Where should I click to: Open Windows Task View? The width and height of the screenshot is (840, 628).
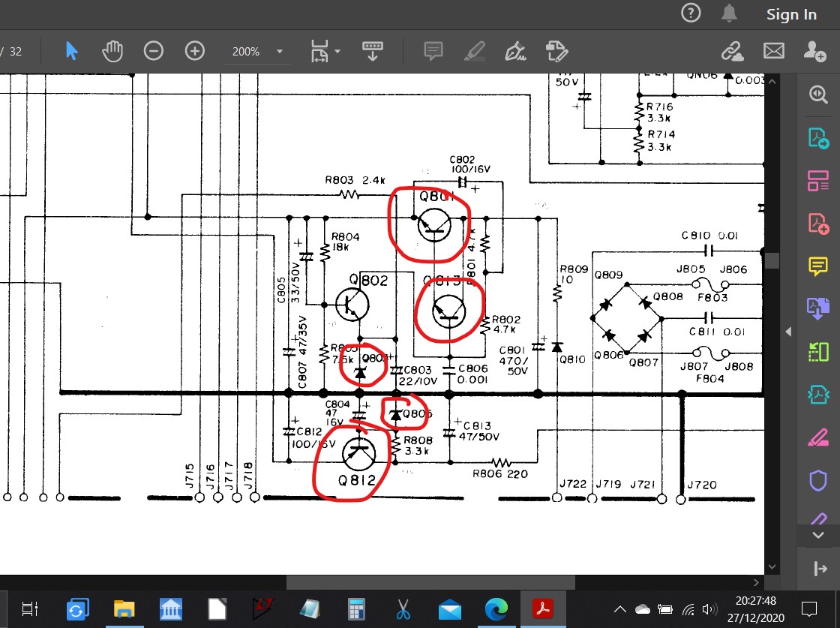pos(29,608)
